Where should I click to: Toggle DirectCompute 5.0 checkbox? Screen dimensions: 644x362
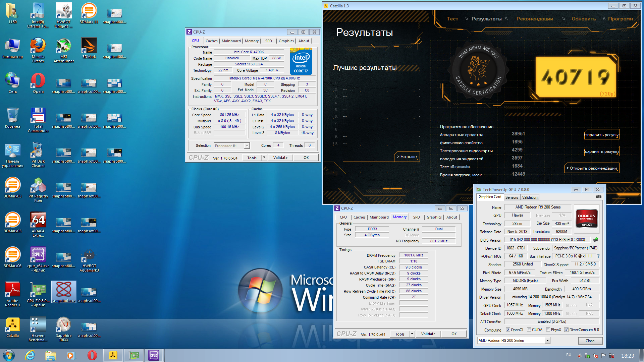566,330
